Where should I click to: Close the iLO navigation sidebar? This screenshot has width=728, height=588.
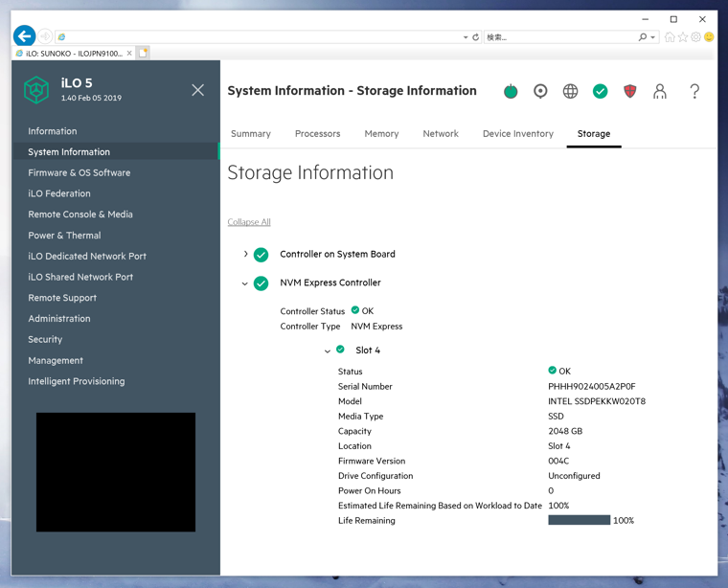point(197,90)
